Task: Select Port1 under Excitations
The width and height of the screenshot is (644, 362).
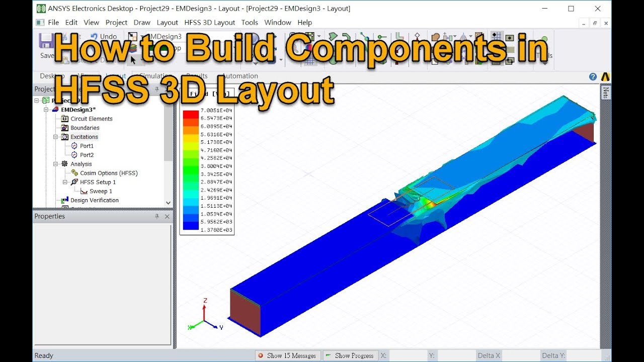Action: 87,146
